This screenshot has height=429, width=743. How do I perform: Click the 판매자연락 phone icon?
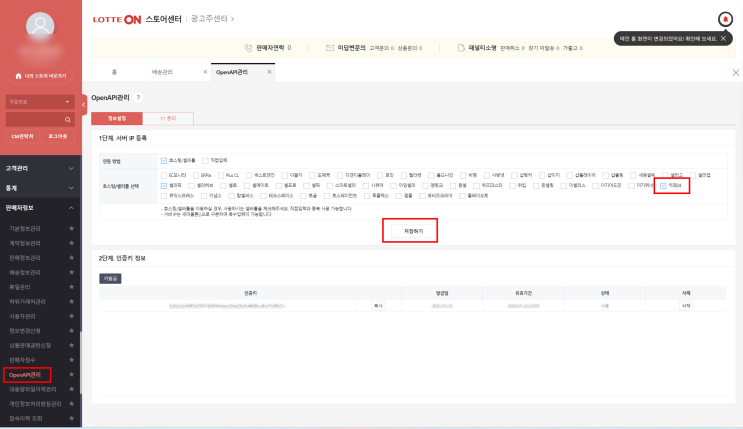pyautogui.click(x=248, y=48)
